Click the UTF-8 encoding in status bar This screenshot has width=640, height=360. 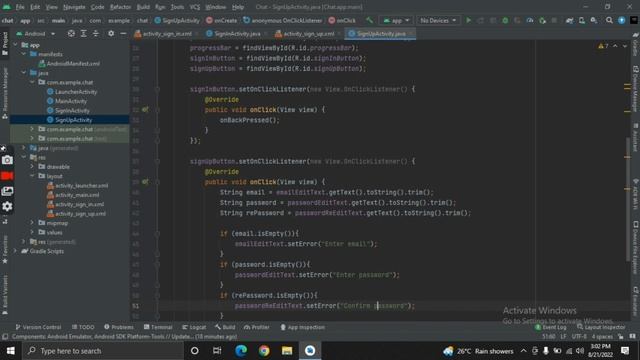click(579, 337)
